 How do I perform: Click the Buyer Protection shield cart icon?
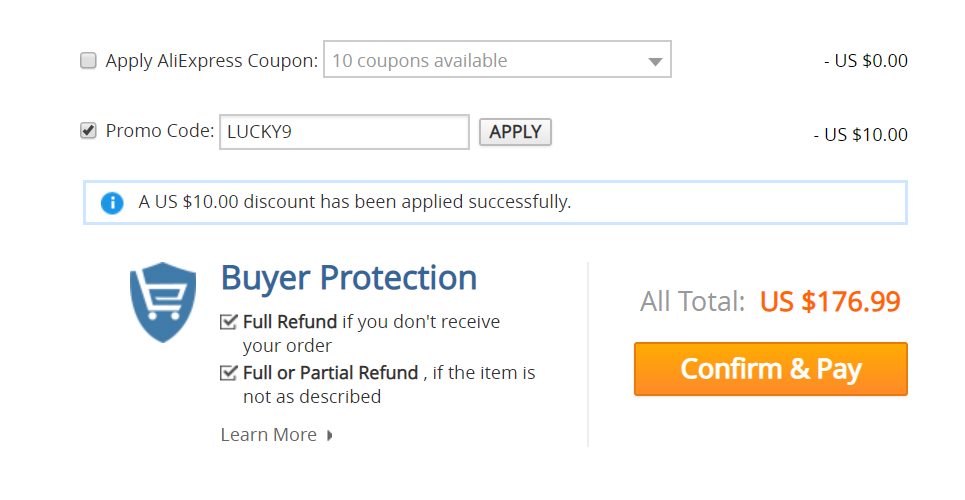[163, 302]
